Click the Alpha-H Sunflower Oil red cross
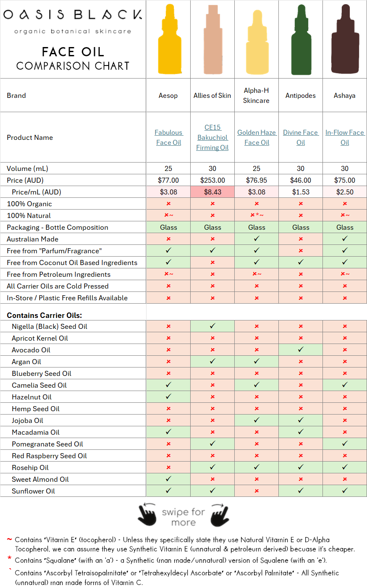 point(257,491)
